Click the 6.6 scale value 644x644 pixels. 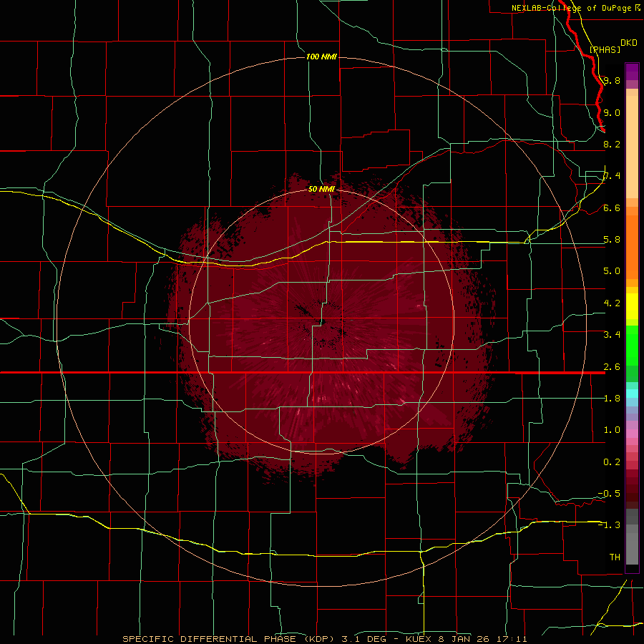pyautogui.click(x=612, y=208)
